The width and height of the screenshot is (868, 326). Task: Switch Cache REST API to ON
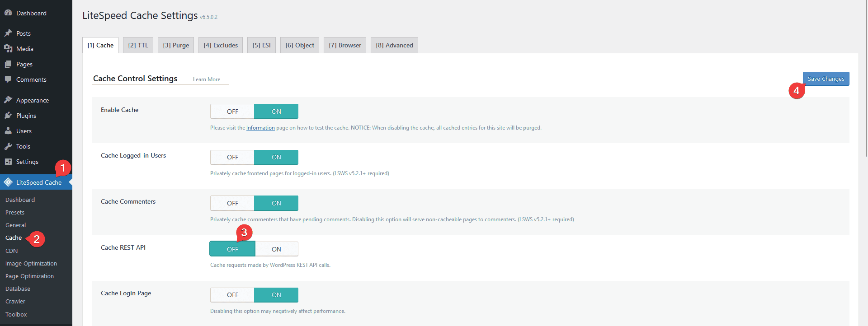tap(276, 249)
